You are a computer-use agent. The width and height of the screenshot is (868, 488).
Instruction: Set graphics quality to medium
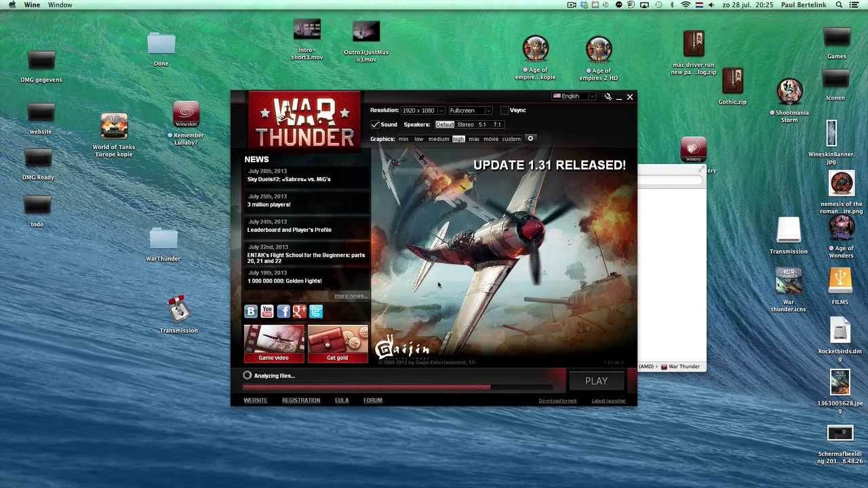(x=439, y=139)
